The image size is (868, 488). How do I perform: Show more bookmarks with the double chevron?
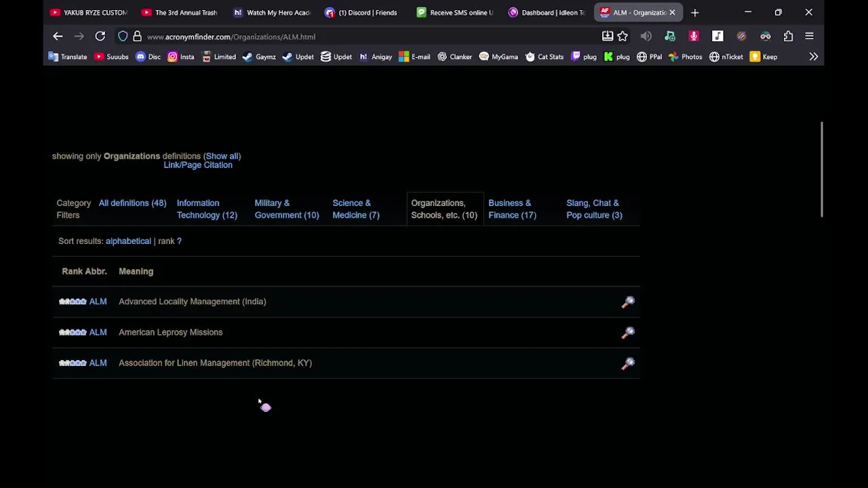pos(813,57)
